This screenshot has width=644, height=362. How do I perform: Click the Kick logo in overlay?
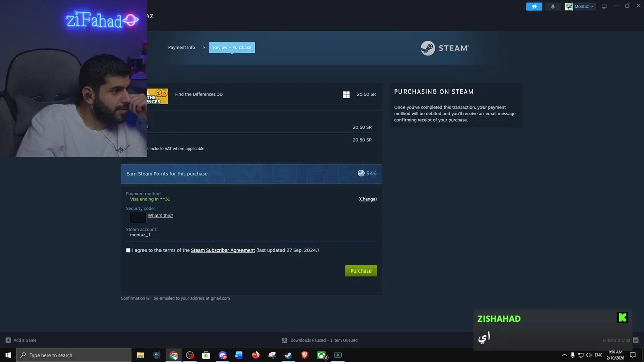pos(622,317)
